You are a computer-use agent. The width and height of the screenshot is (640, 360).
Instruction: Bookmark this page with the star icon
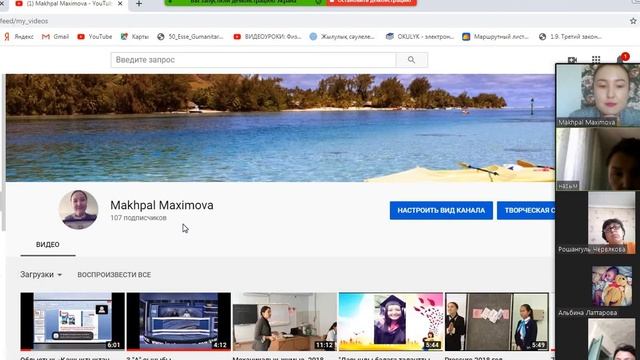click(633, 20)
